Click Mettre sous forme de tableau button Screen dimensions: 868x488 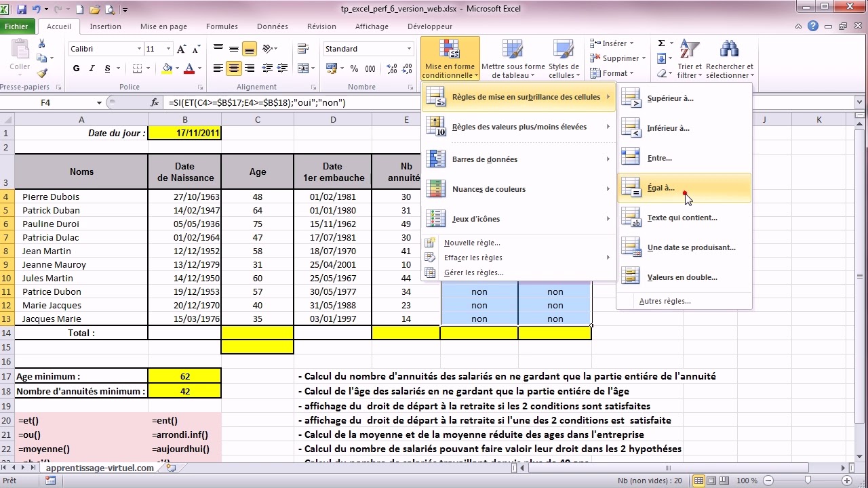click(513, 58)
